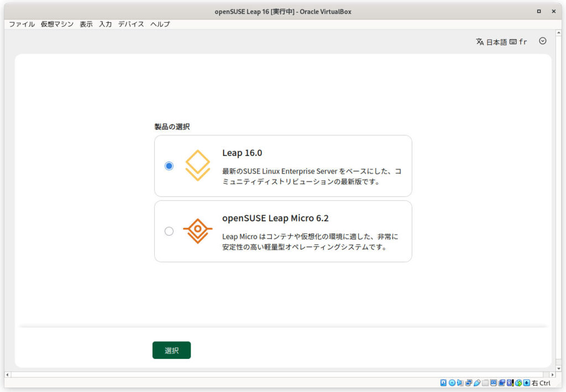The height and width of the screenshot is (392, 566).
Task: Click the horizontal scrollbar left arrow
Action: pyautogui.click(x=8, y=375)
